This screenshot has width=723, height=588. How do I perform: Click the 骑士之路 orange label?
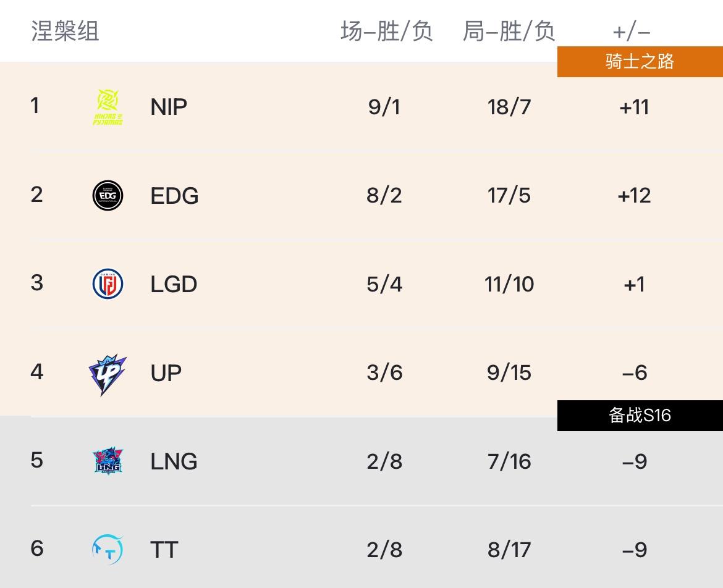(640, 62)
